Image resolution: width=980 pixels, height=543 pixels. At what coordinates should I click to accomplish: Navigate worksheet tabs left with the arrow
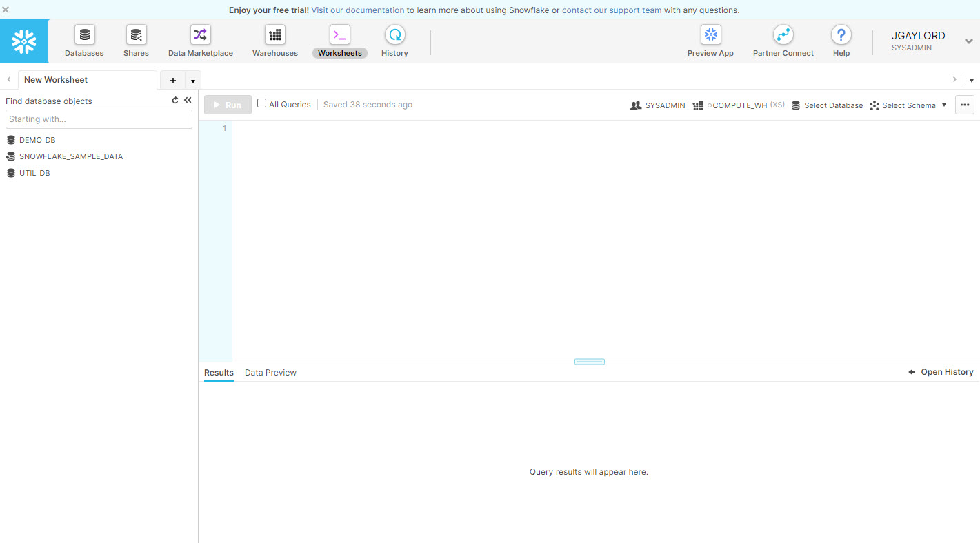click(x=8, y=80)
